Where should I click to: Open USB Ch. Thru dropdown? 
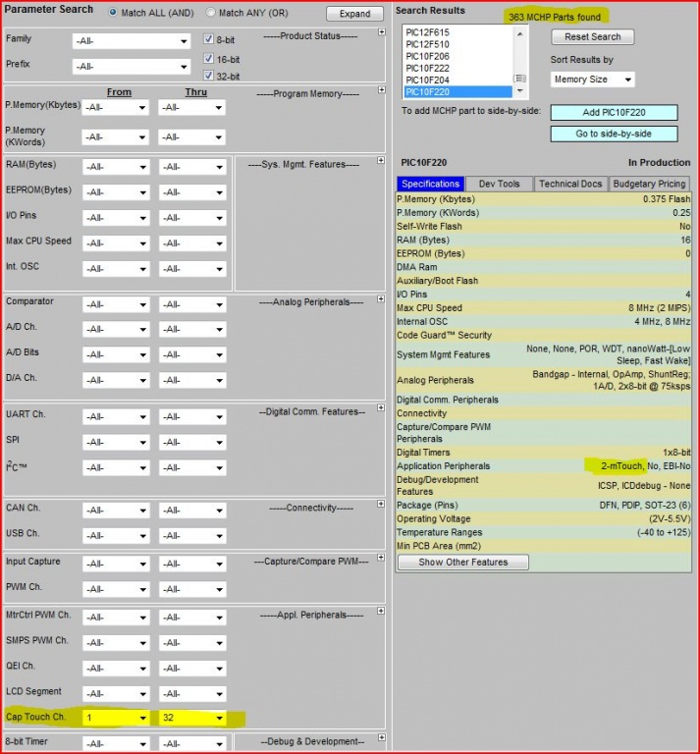(x=192, y=536)
